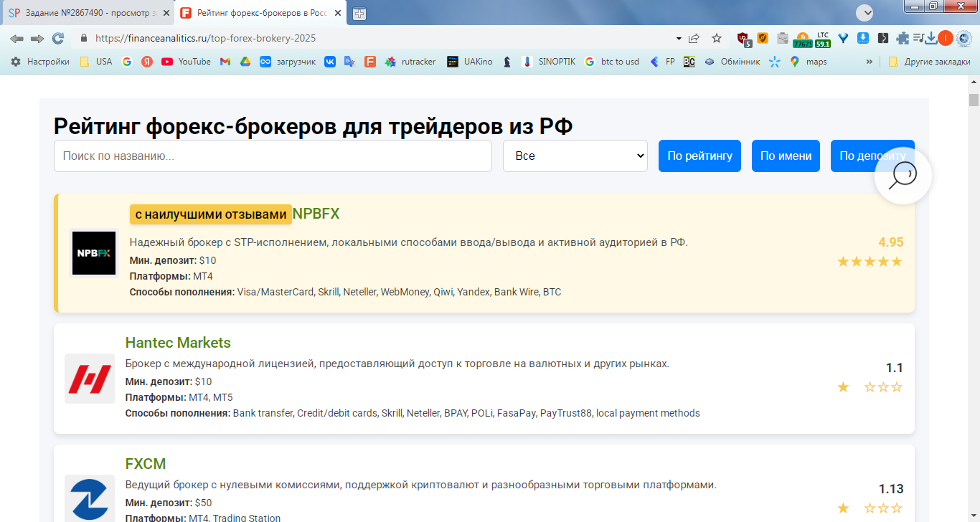The height and width of the screenshot is (522, 980).
Task: Open the Extensions puzzle menu
Action: [x=903, y=39]
